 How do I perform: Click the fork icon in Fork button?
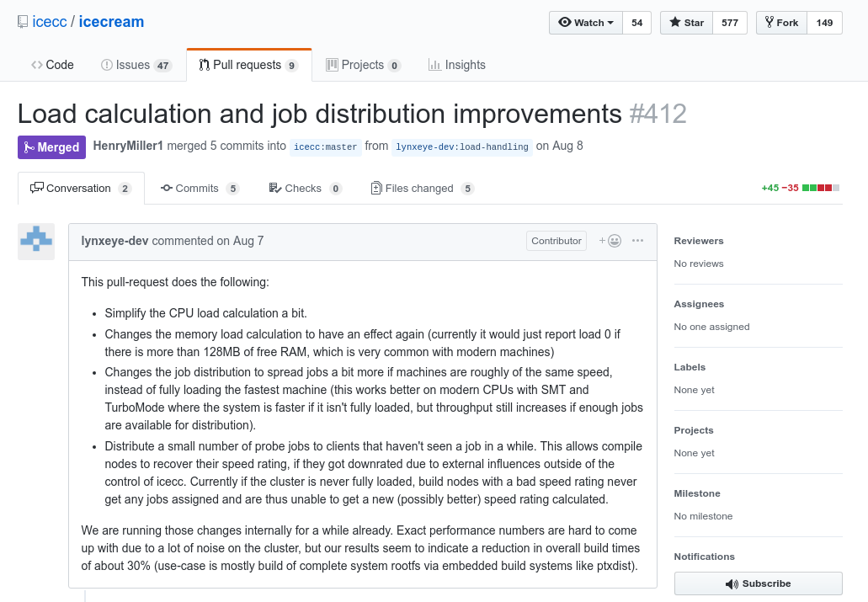coord(769,22)
